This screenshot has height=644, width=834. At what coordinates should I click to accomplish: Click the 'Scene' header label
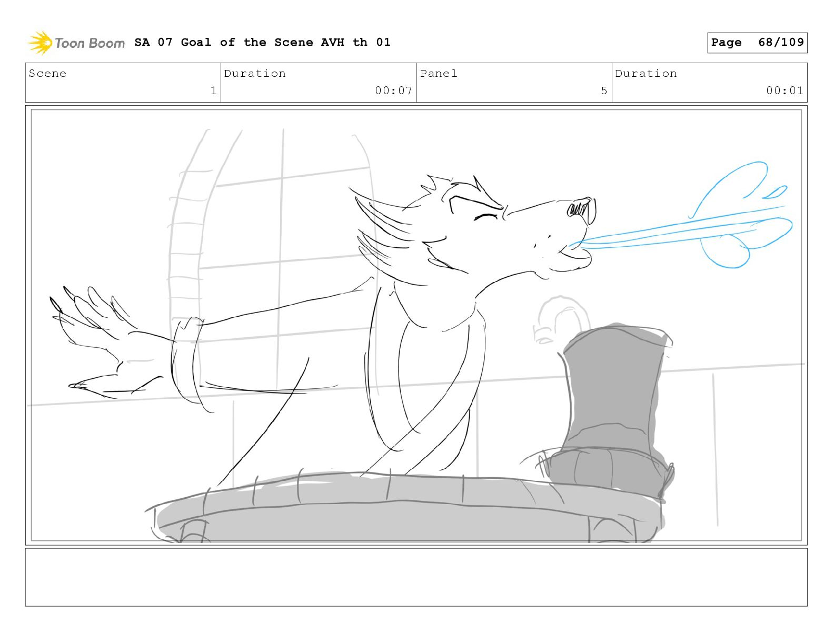coord(48,74)
